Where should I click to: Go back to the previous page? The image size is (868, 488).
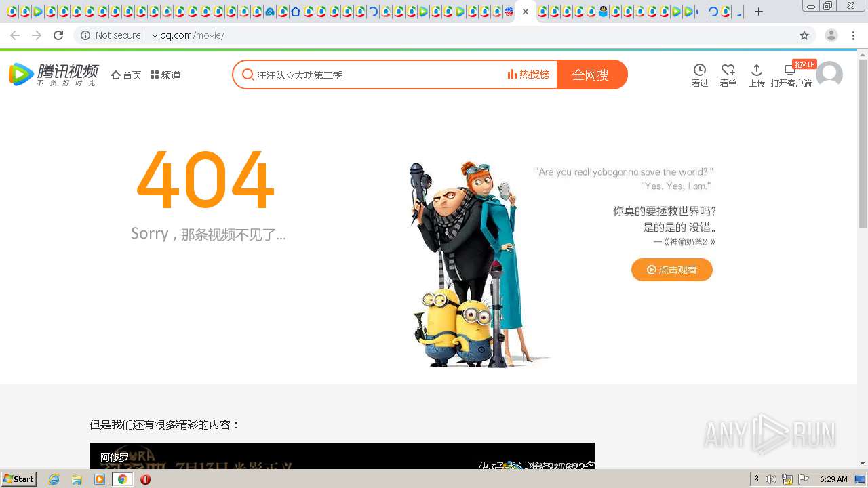tap(15, 35)
